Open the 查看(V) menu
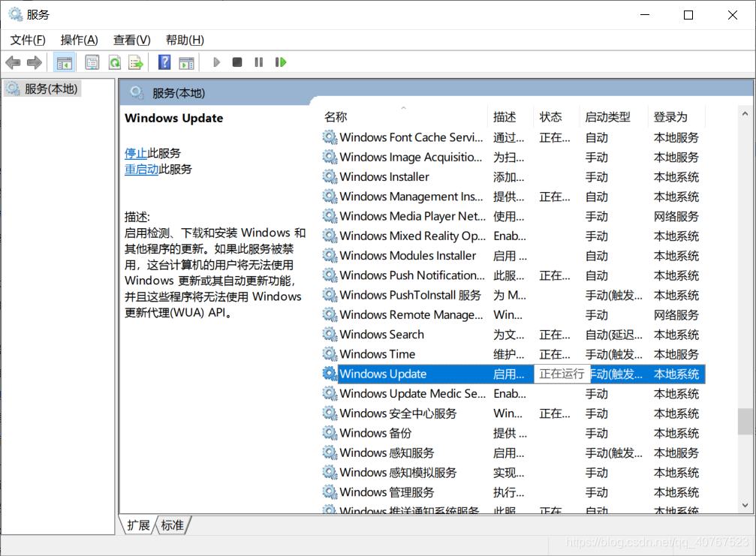The width and height of the screenshot is (756, 556). pos(132,40)
